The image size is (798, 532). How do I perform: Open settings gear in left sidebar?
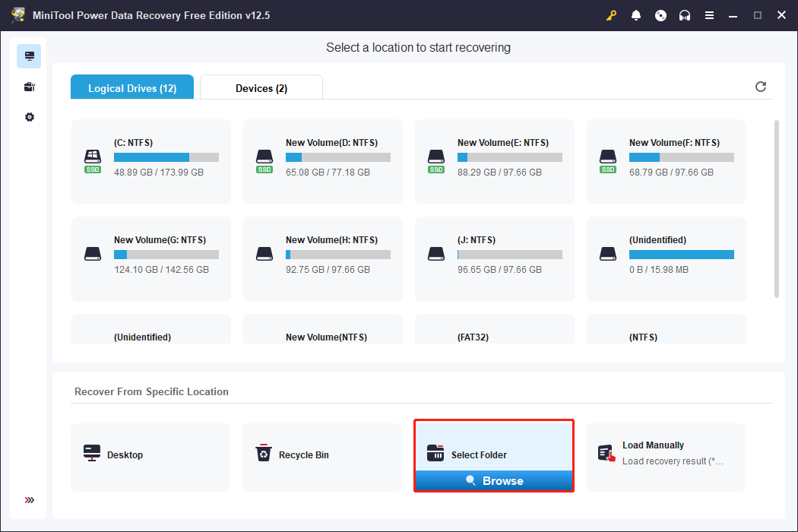coord(30,117)
